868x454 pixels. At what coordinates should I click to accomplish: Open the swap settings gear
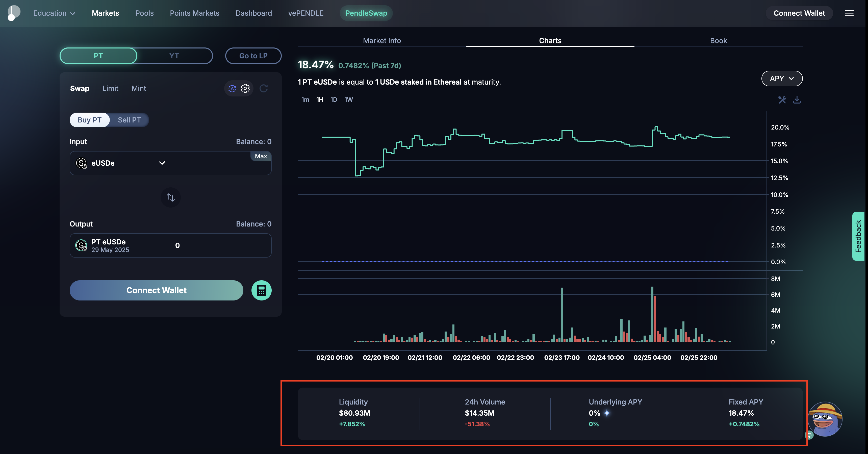[x=245, y=88]
